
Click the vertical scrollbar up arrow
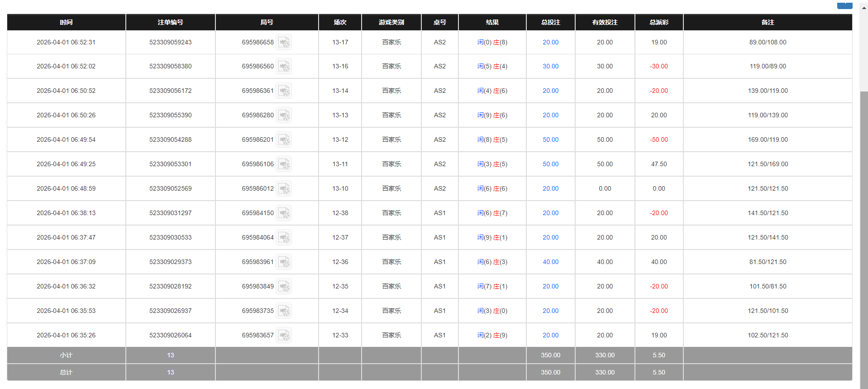[x=864, y=8]
